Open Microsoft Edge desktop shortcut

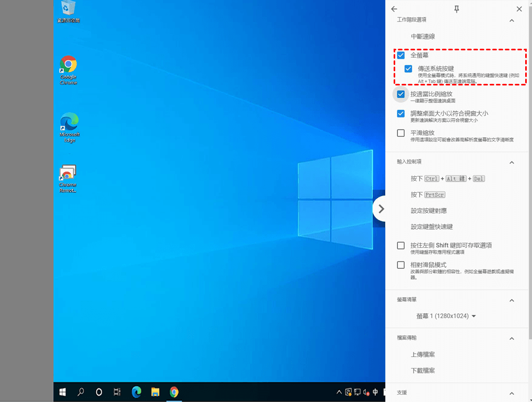click(x=69, y=122)
